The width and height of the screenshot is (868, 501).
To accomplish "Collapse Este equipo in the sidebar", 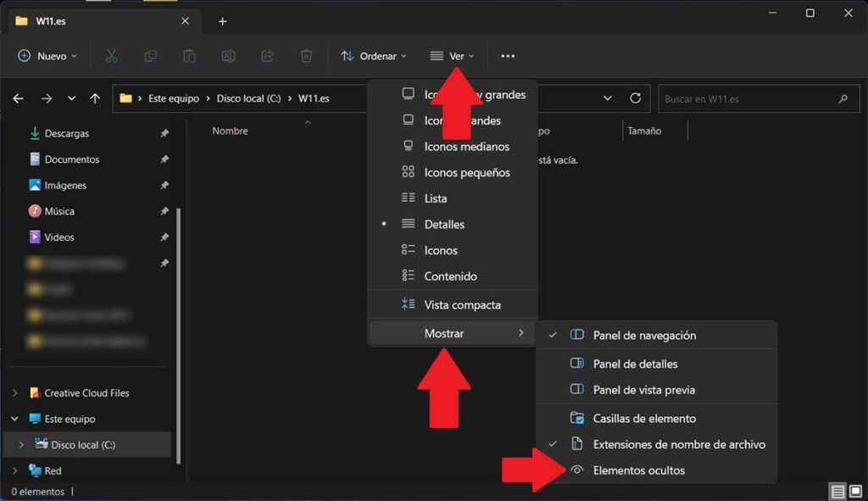I will point(14,419).
